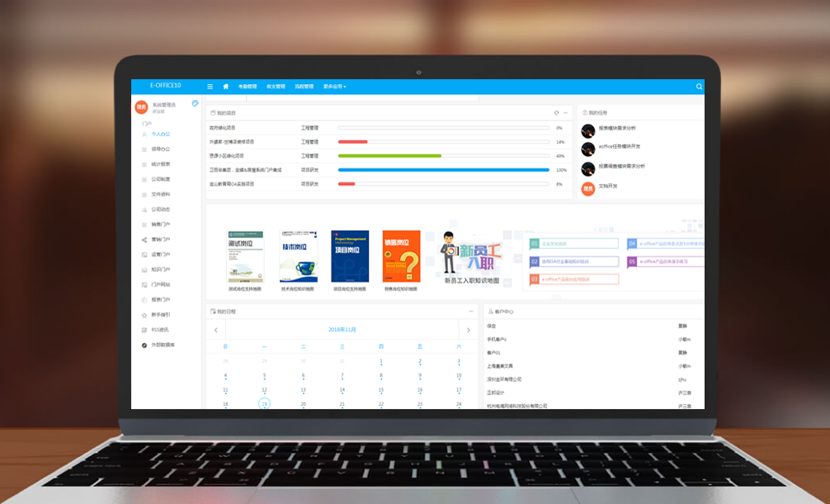Viewport: 830px width, 504px height.
Task: Click the orange user avatar in sidebar
Action: (x=141, y=106)
